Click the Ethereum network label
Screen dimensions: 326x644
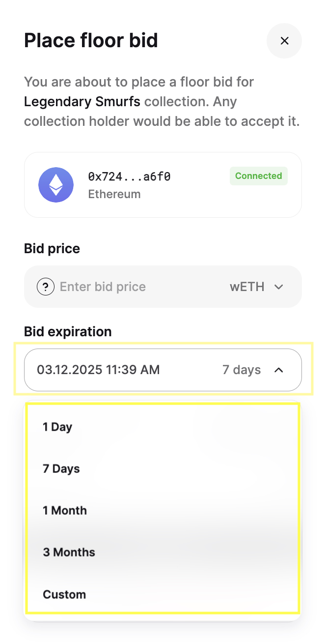pyautogui.click(x=114, y=194)
